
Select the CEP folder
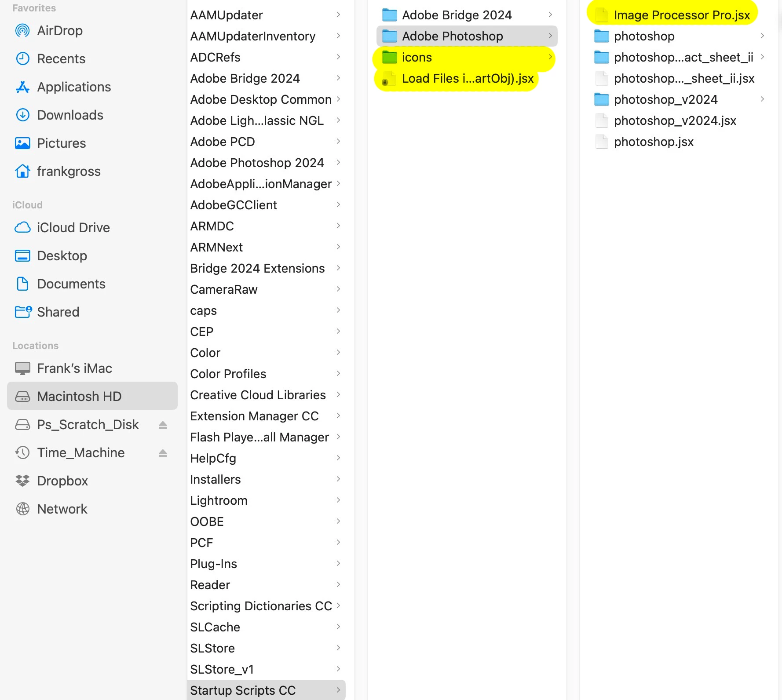pyautogui.click(x=266, y=332)
